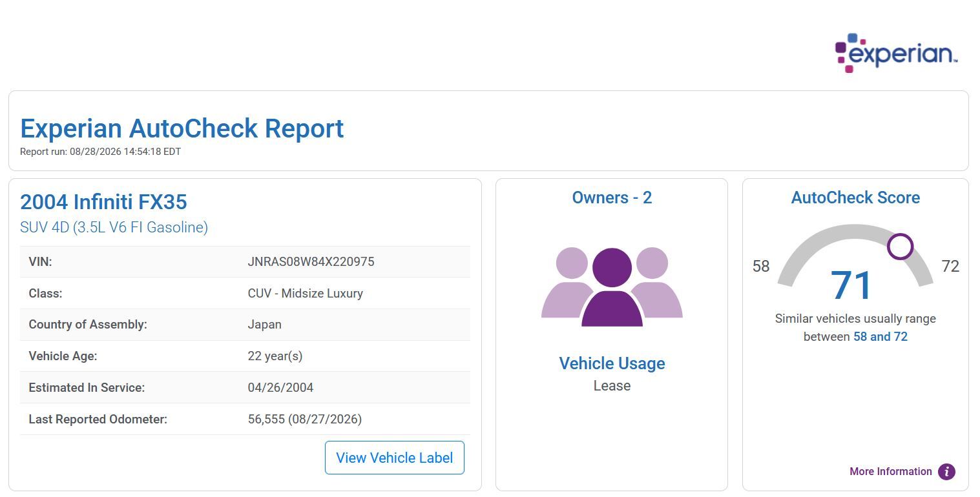Viewport: 980px width, 497px height.
Task: Click the large score number 71
Action: click(851, 285)
